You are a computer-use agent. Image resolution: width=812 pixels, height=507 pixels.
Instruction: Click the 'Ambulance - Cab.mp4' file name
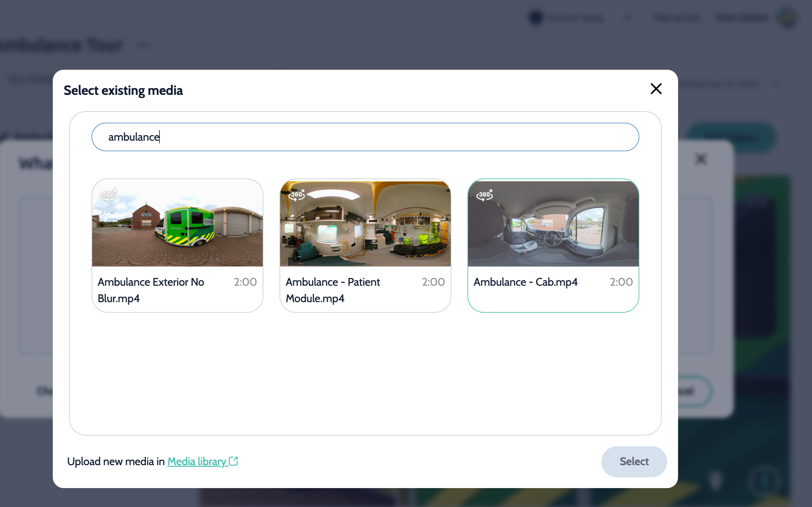click(x=525, y=282)
